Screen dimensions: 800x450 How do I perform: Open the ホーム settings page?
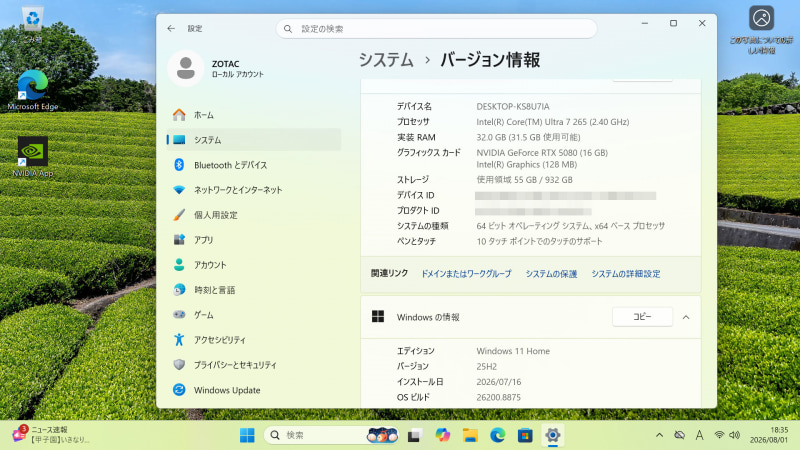coord(254,115)
